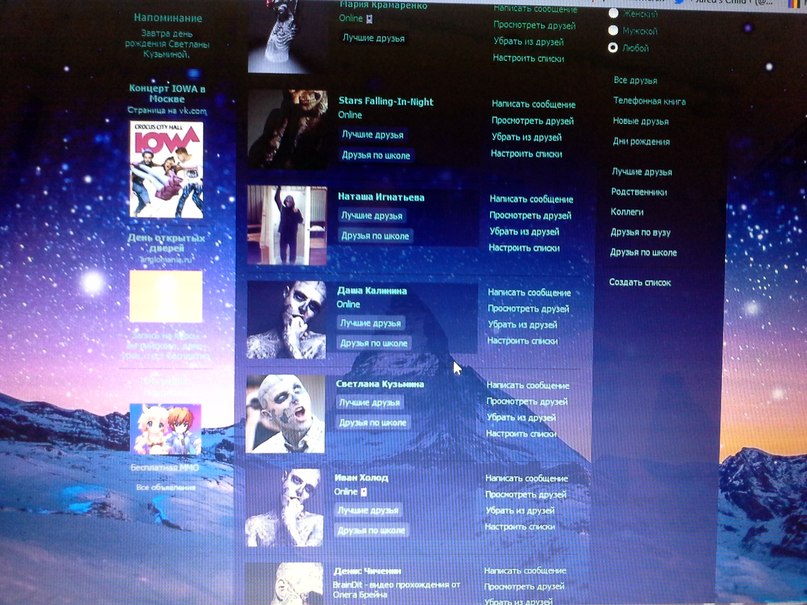Open Даша Калинина profile name
The image size is (807, 605).
click(372, 291)
